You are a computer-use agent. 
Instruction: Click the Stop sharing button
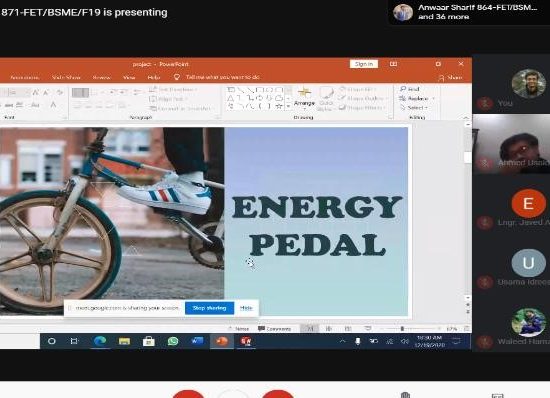209,308
